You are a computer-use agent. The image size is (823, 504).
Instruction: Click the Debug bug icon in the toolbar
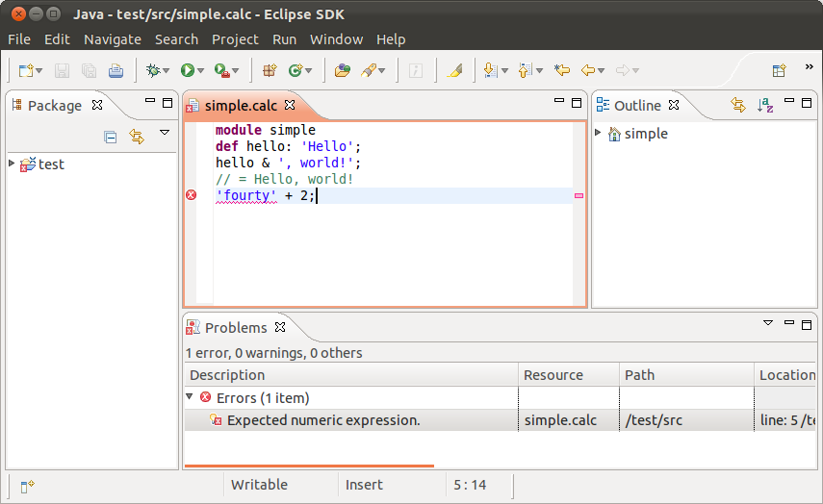point(152,70)
